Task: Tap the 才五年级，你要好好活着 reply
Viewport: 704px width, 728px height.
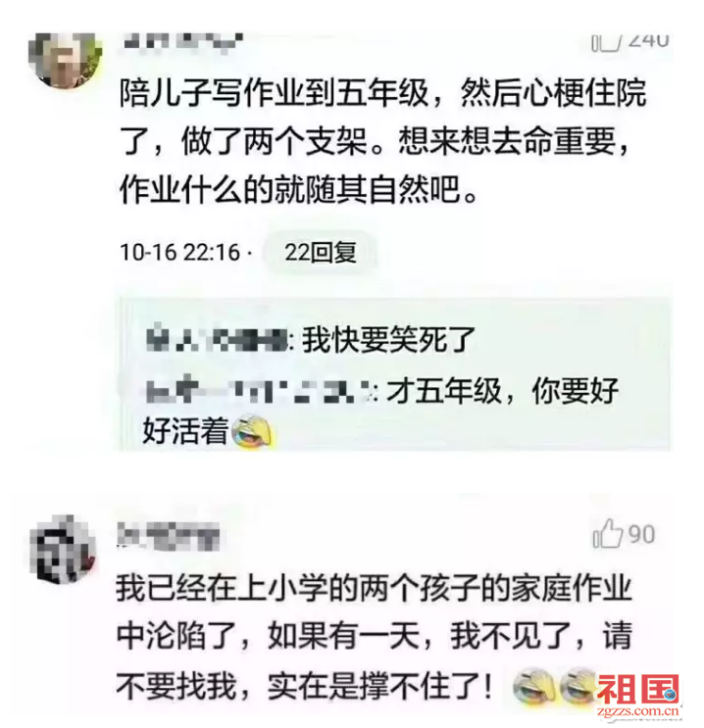Action: [381, 411]
